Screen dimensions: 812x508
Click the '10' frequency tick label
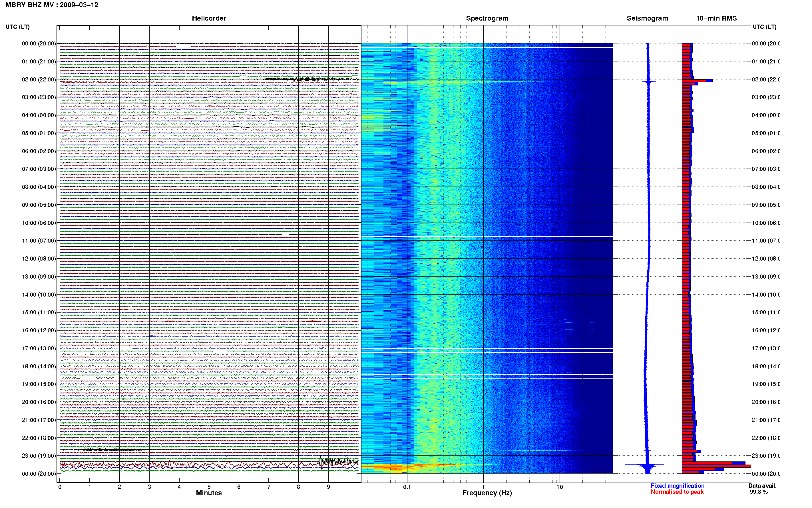coord(560,487)
